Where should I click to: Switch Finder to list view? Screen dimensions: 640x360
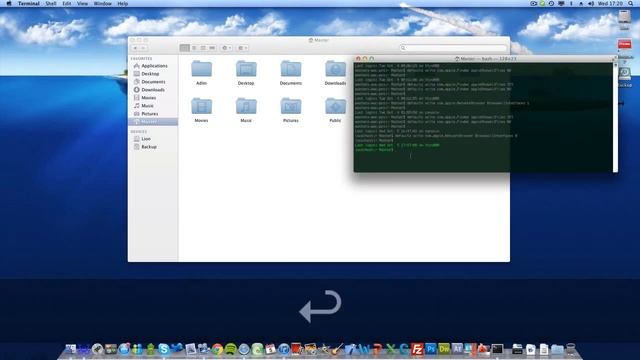pyautogui.click(x=194, y=48)
